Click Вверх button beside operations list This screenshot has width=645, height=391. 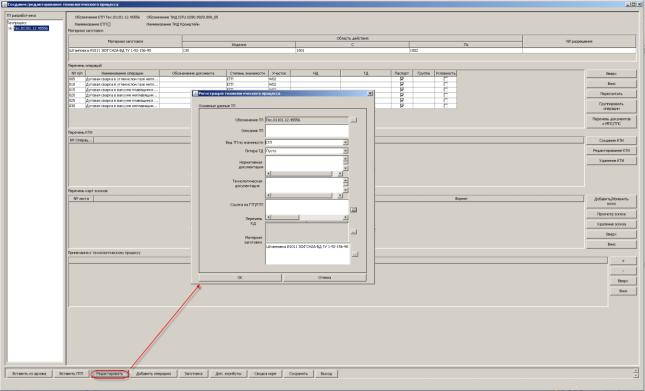point(611,74)
